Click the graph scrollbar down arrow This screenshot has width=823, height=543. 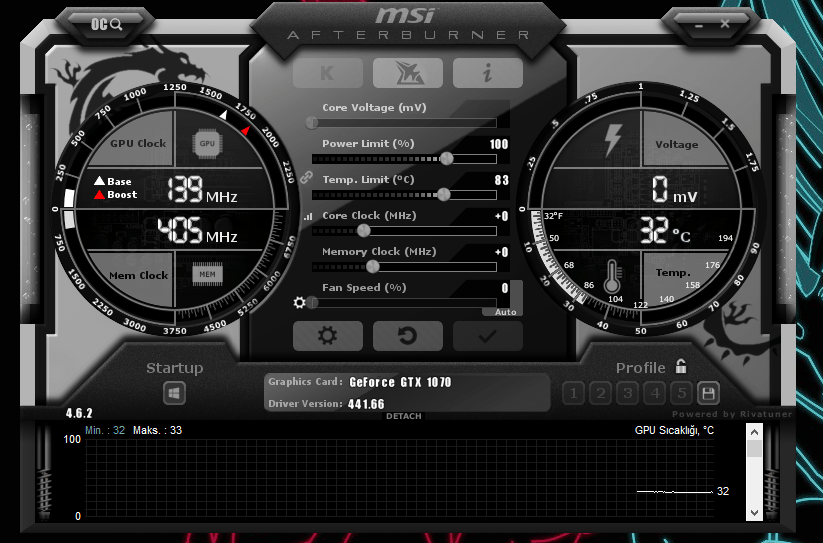click(x=754, y=513)
